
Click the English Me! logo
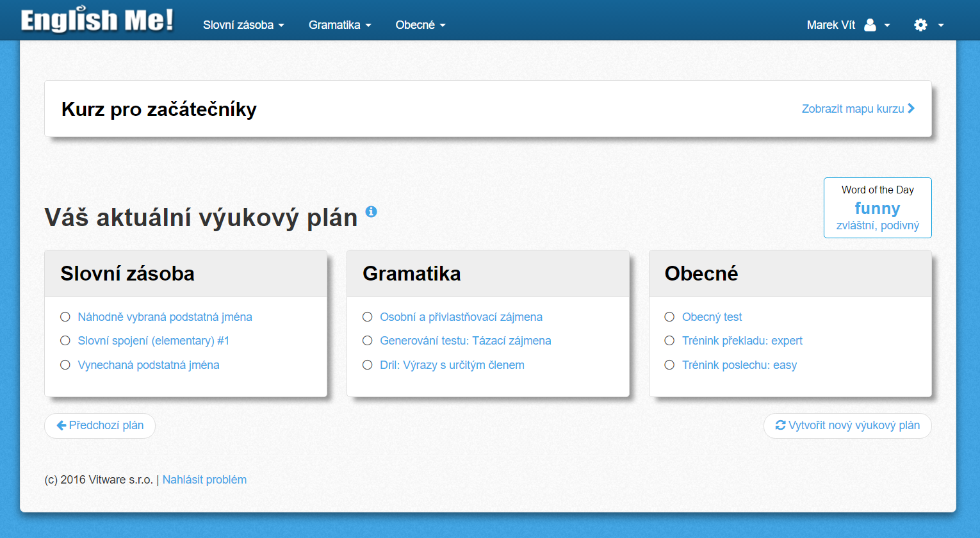coord(97,20)
